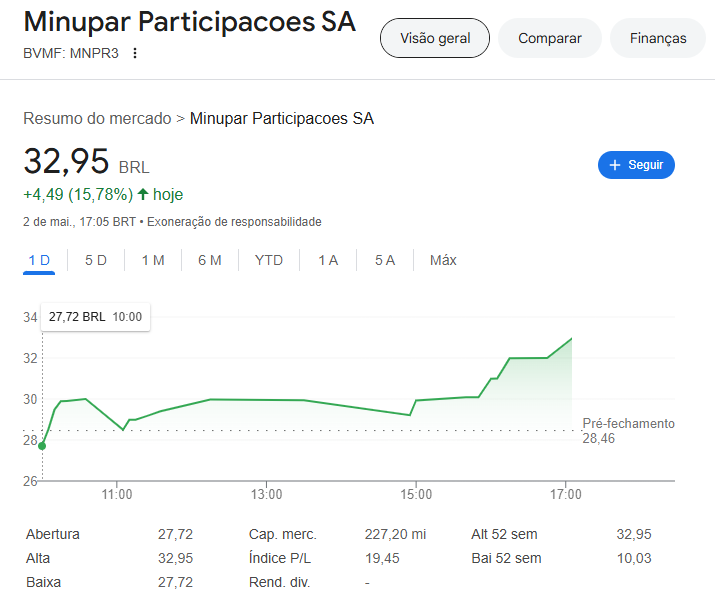This screenshot has height=607, width=715.
Task: Click the Baixa value 27,72
Action: (x=176, y=582)
